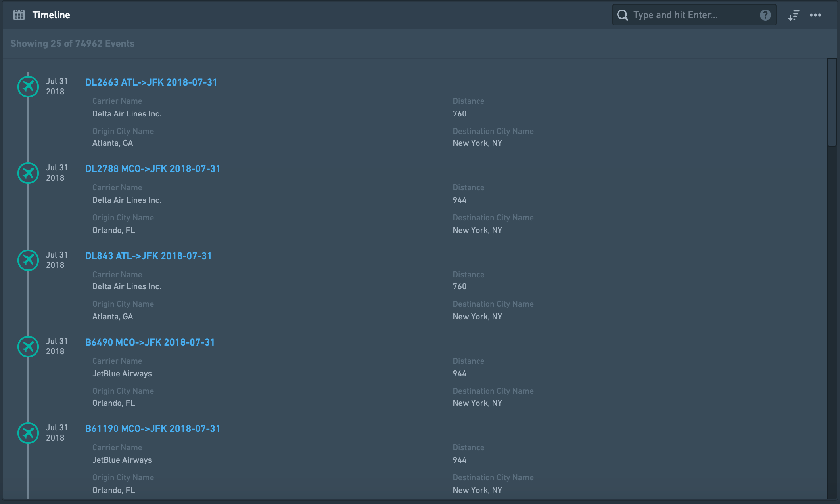This screenshot has height=504, width=840.
Task: Open the search help question-mark icon
Action: (765, 15)
